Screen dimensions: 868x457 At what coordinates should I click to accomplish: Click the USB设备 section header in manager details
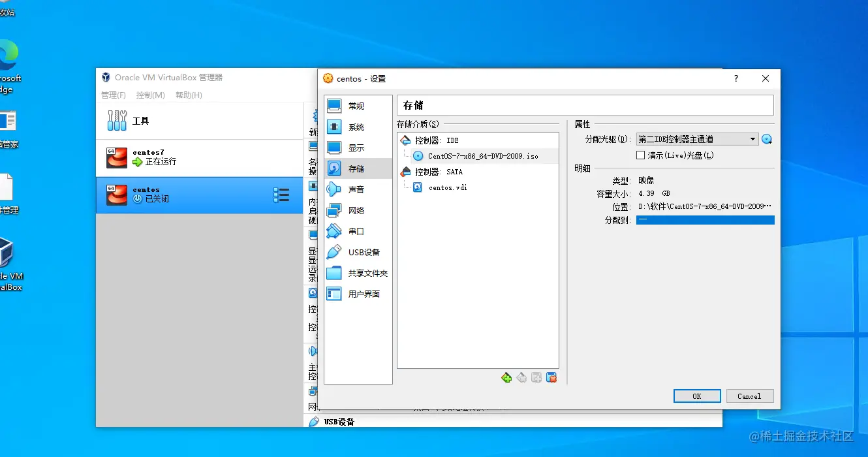pyautogui.click(x=339, y=422)
